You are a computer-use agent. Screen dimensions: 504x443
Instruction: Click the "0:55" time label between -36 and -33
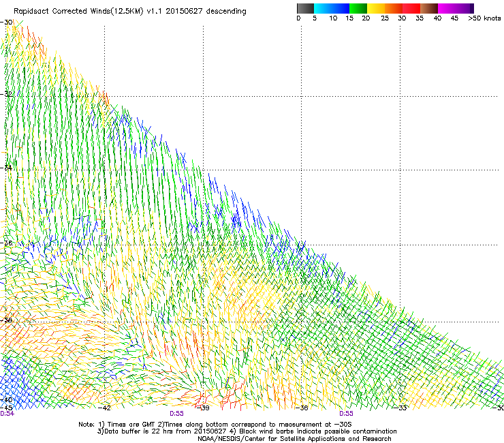[346, 414]
